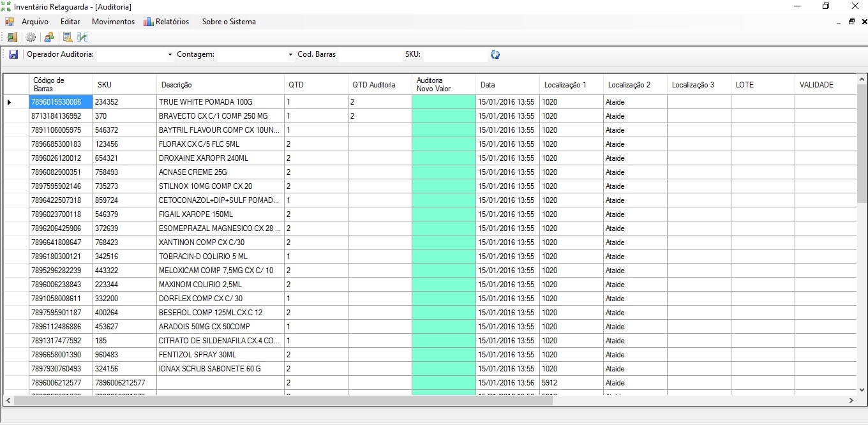
Task: Click the horizontal scrollbar right arrow
Action: (851, 401)
